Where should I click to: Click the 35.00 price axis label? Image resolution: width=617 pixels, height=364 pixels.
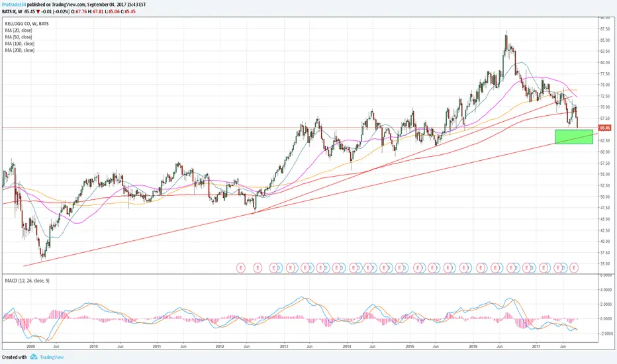605,263
